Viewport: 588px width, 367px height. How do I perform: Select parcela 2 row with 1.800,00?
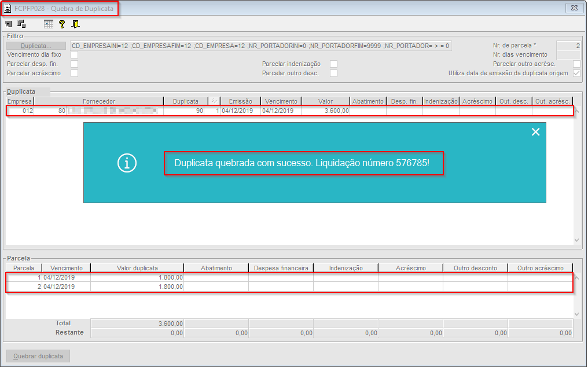289,287
